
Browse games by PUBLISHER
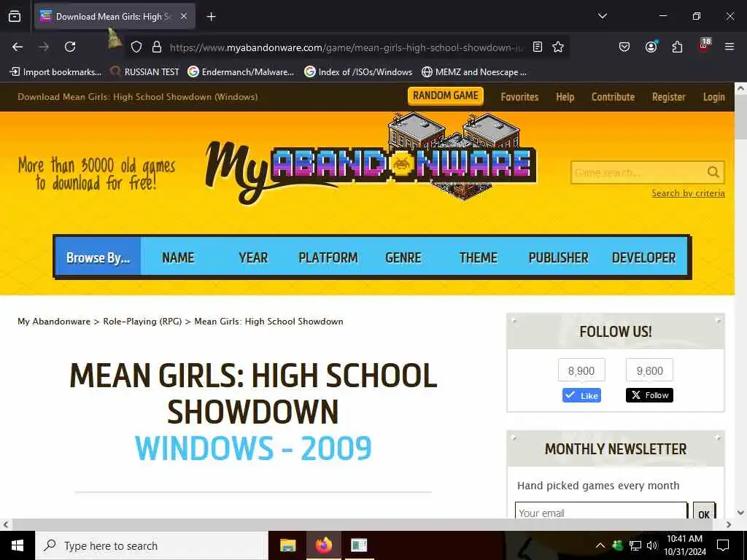pos(558,257)
